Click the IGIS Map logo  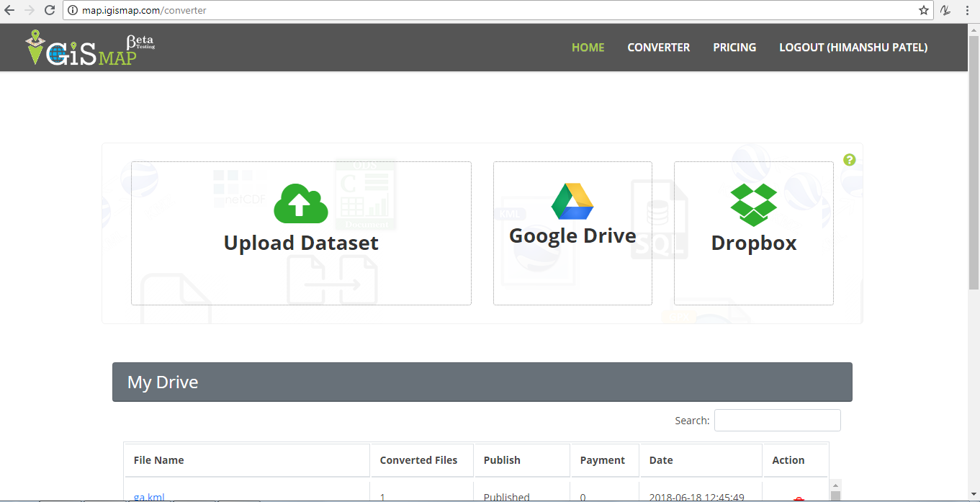(90, 48)
